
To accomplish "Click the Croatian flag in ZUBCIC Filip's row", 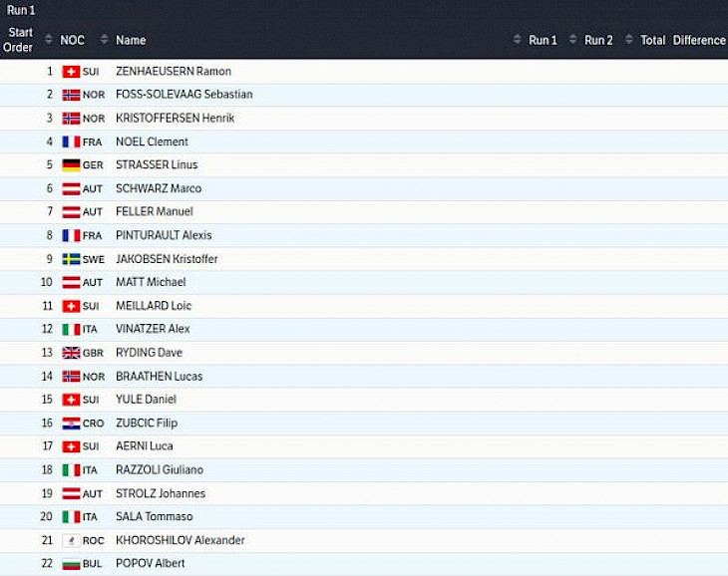I will point(71,424).
